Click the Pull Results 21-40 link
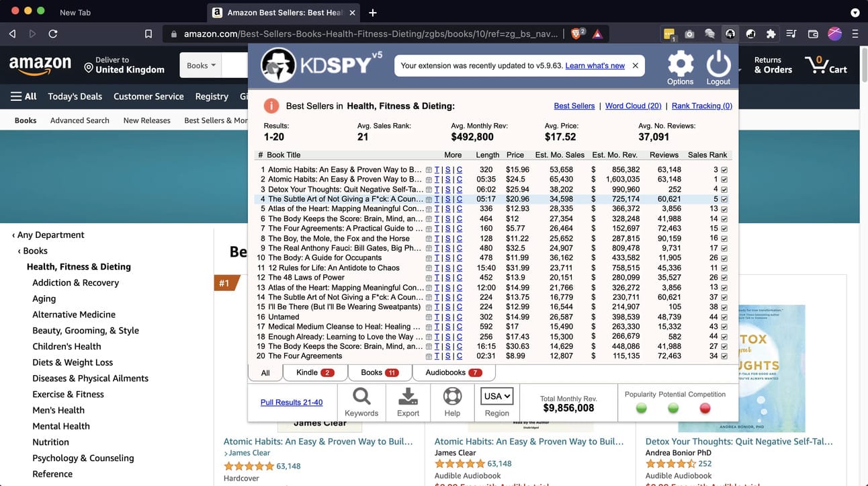The image size is (868, 486). [x=292, y=403]
